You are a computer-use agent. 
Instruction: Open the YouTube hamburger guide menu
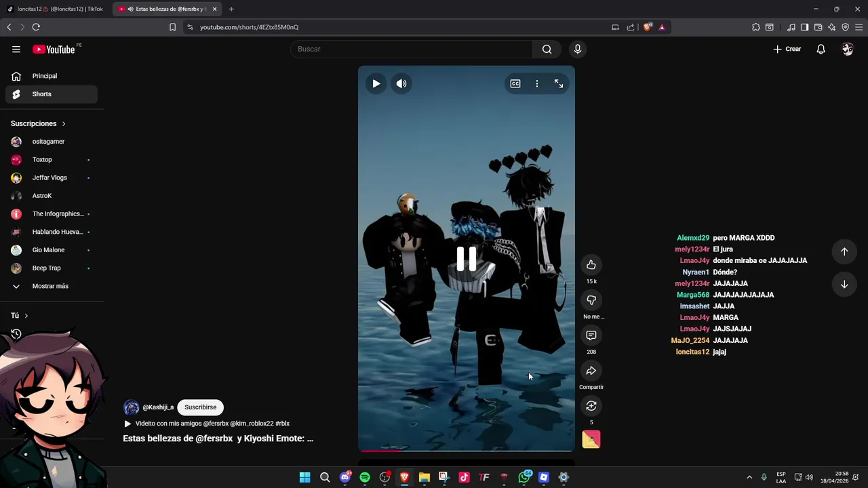coord(16,49)
